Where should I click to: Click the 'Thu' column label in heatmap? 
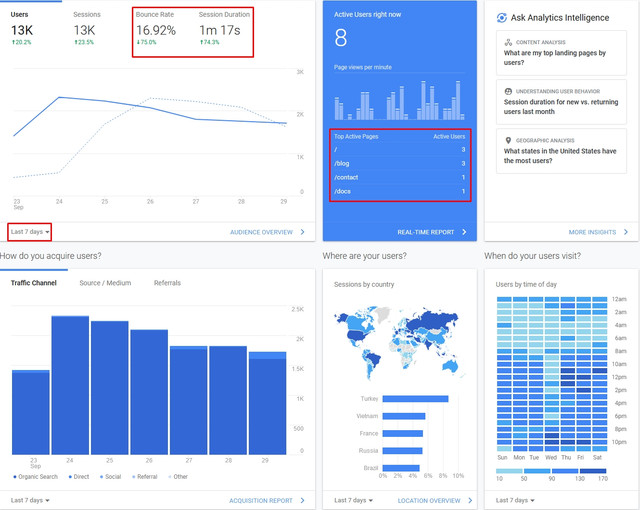(566, 457)
